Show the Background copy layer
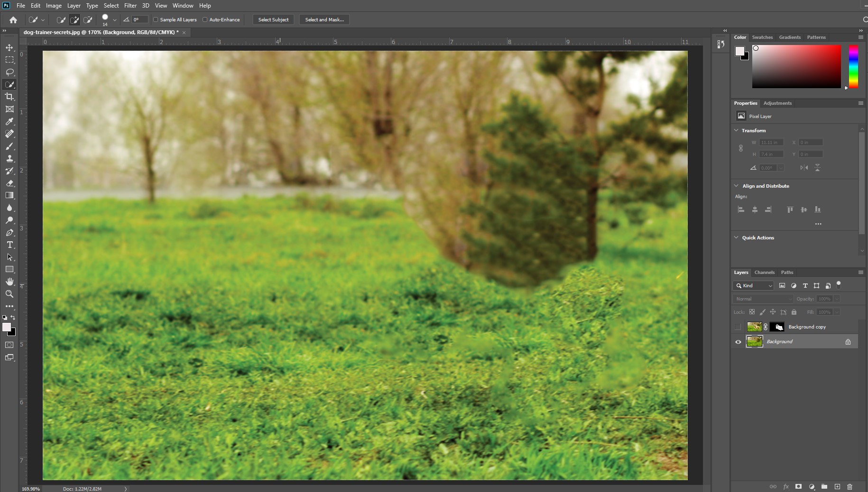This screenshot has width=868, height=492. click(738, 327)
